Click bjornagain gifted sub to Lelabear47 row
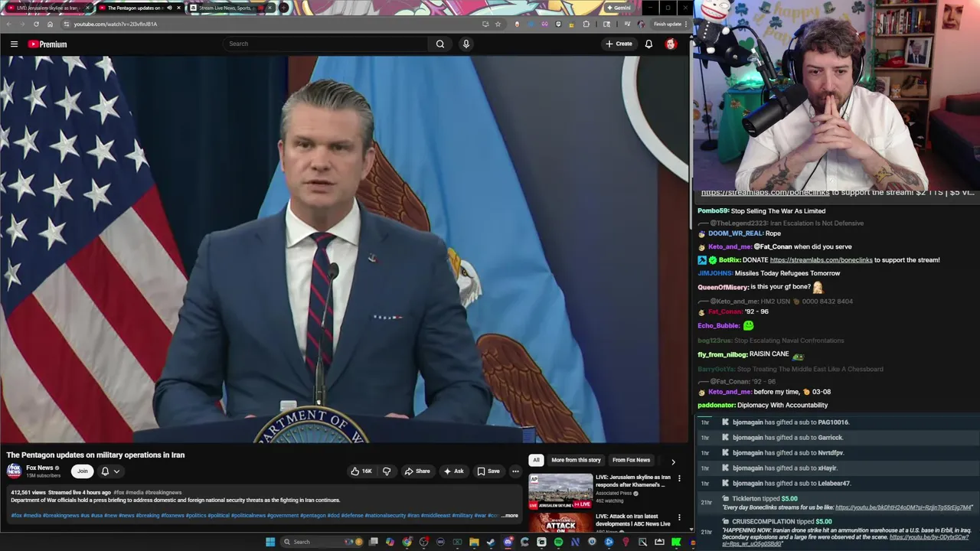Screen dimensions: 980x551 (838, 484)
